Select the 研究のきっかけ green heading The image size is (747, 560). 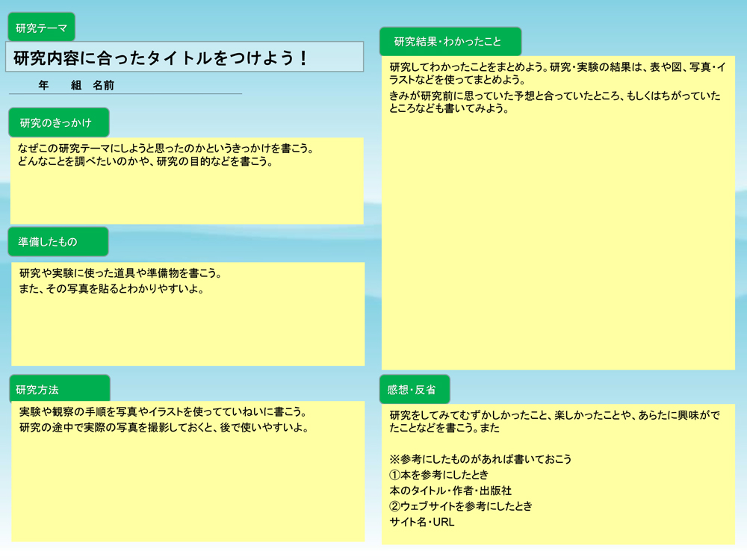point(58,123)
